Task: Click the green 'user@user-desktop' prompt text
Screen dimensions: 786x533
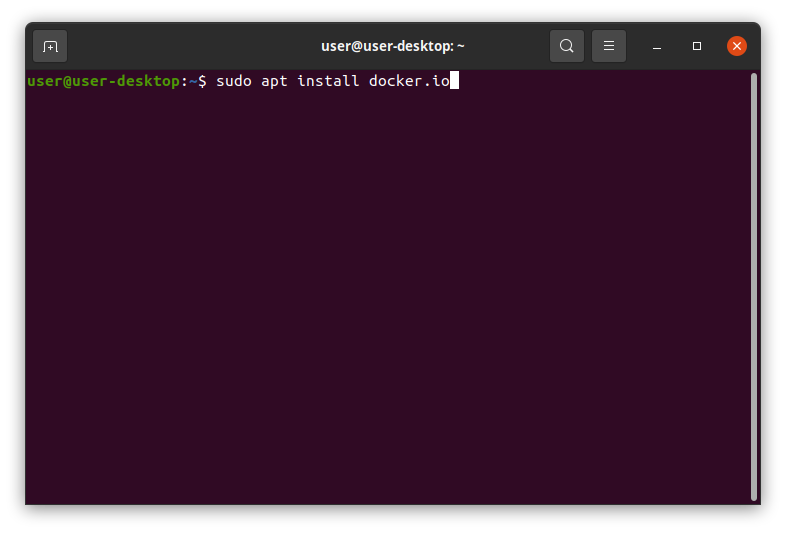Action: click(x=104, y=81)
